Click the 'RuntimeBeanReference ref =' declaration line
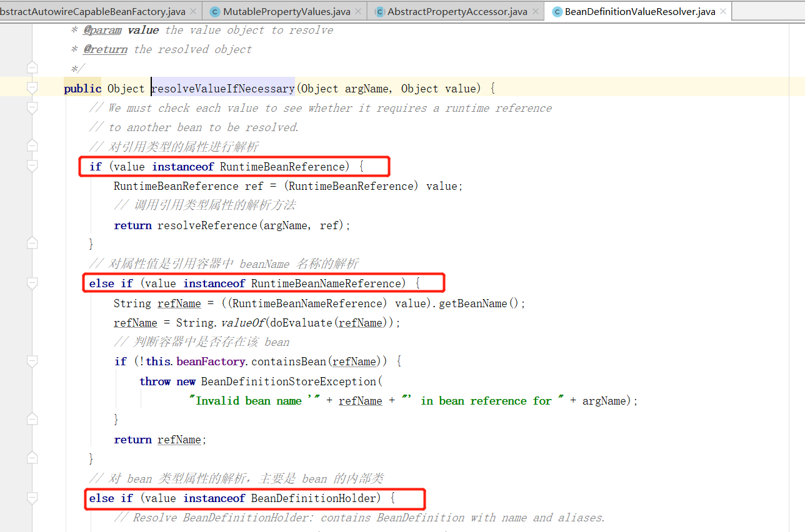Image resolution: width=805 pixels, height=532 pixels. tap(288, 186)
